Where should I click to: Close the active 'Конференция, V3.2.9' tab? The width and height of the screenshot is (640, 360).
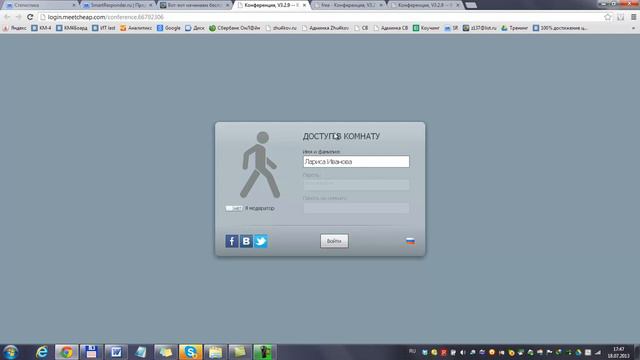point(304,5)
